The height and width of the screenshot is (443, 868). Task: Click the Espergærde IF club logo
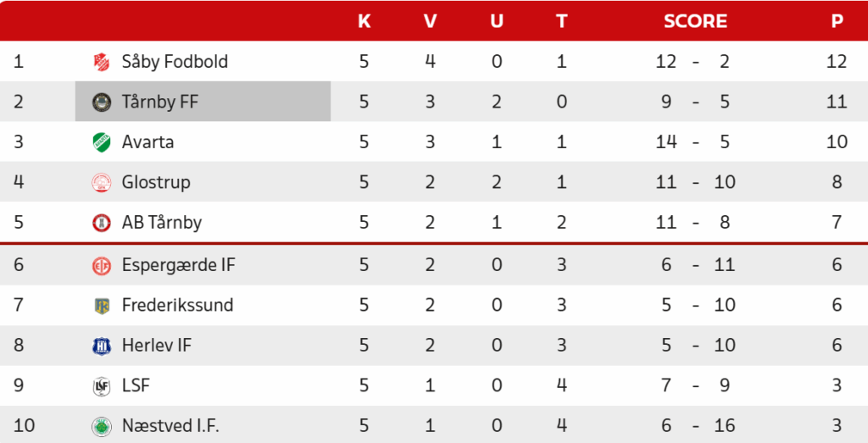[101, 265]
